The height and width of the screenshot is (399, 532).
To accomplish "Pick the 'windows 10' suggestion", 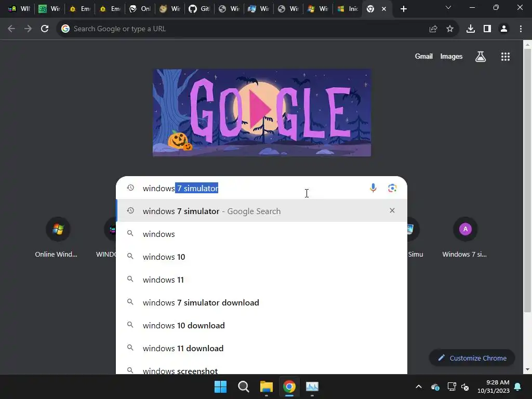I will pyautogui.click(x=262, y=257).
